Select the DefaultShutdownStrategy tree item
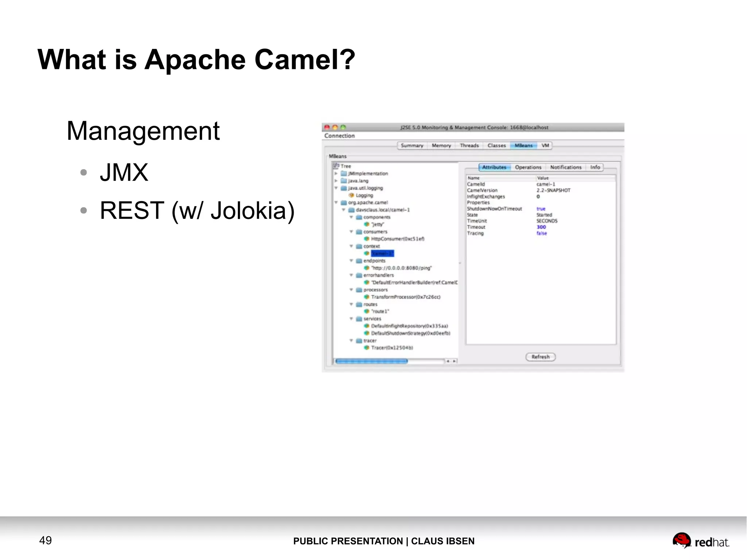 click(x=410, y=333)
